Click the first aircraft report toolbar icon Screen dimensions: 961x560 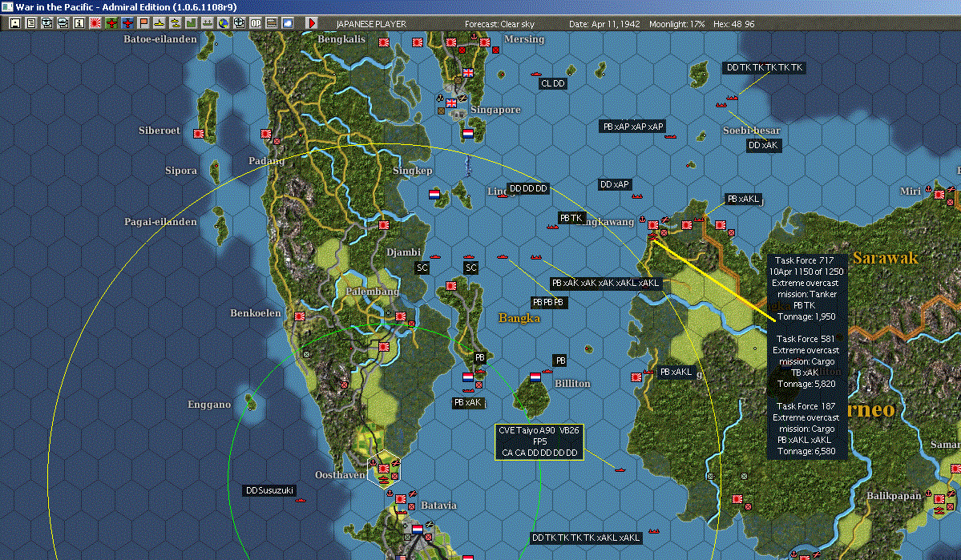click(47, 23)
